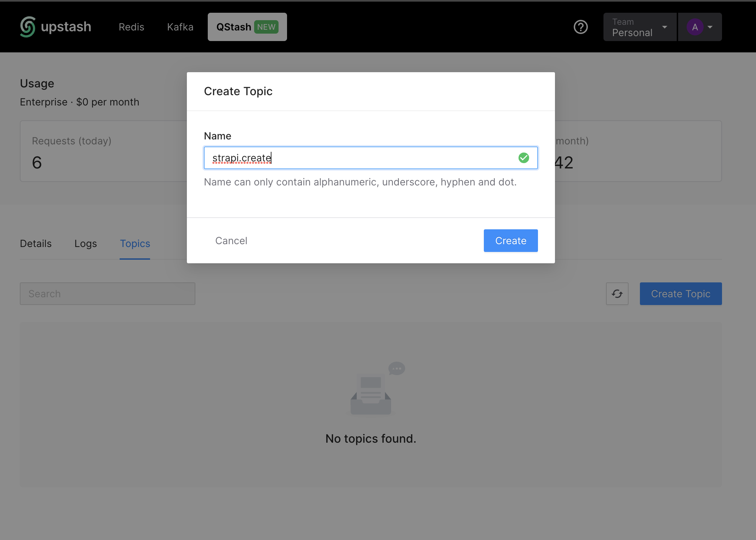Click the refresh topics icon button

point(617,294)
